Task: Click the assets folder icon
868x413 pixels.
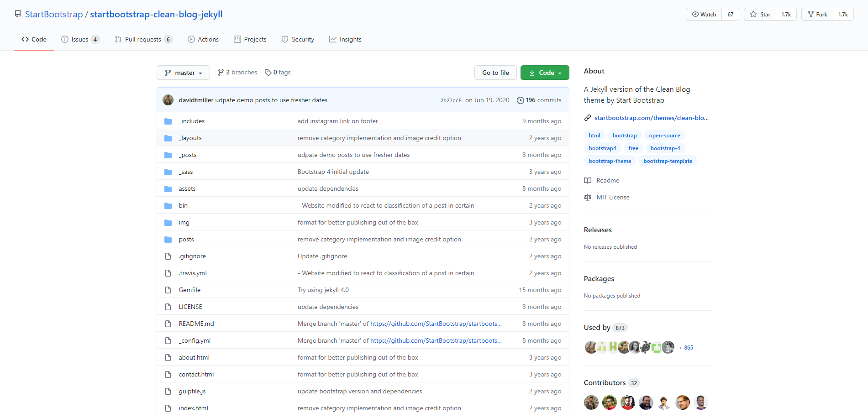Action: click(168, 188)
